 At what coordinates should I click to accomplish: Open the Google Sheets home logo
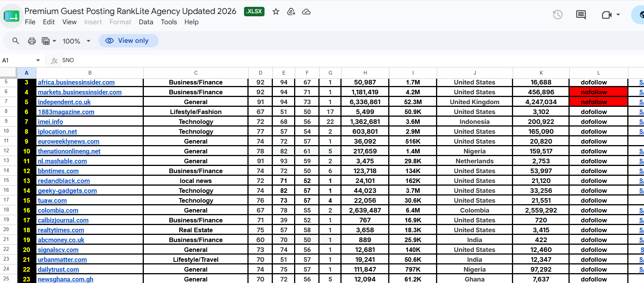11,16
